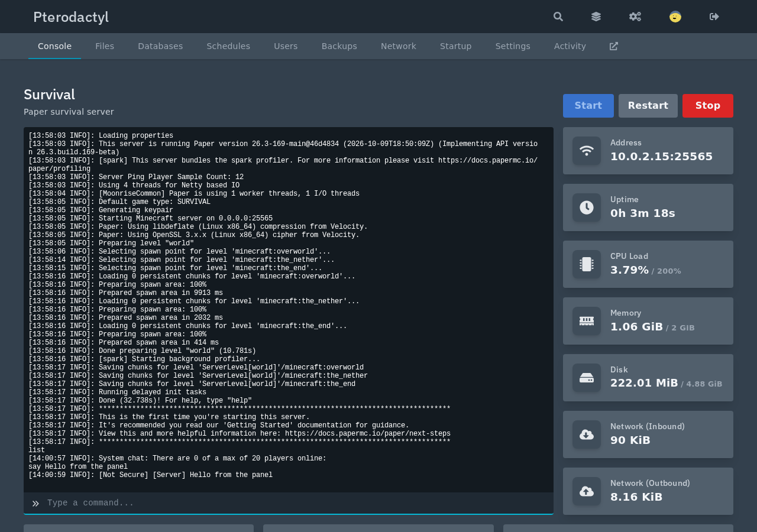Click the Network Inbound cloud download icon

click(x=587, y=434)
